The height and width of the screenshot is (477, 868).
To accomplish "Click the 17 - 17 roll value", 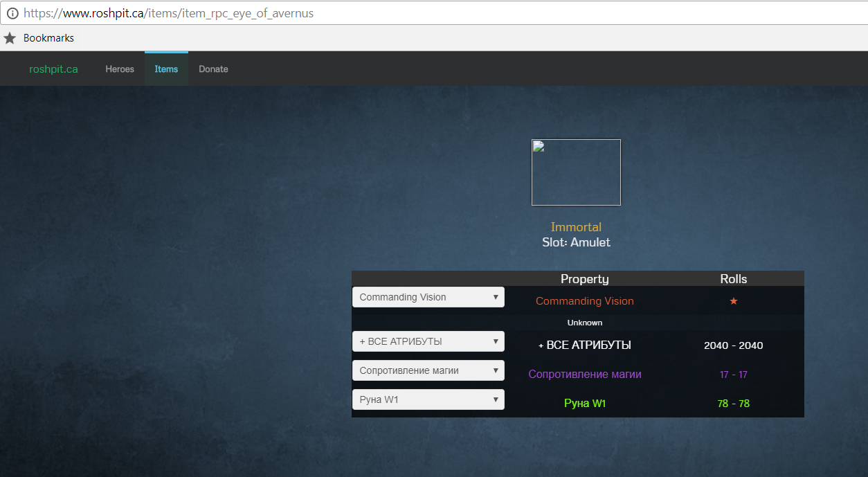I will [734, 375].
